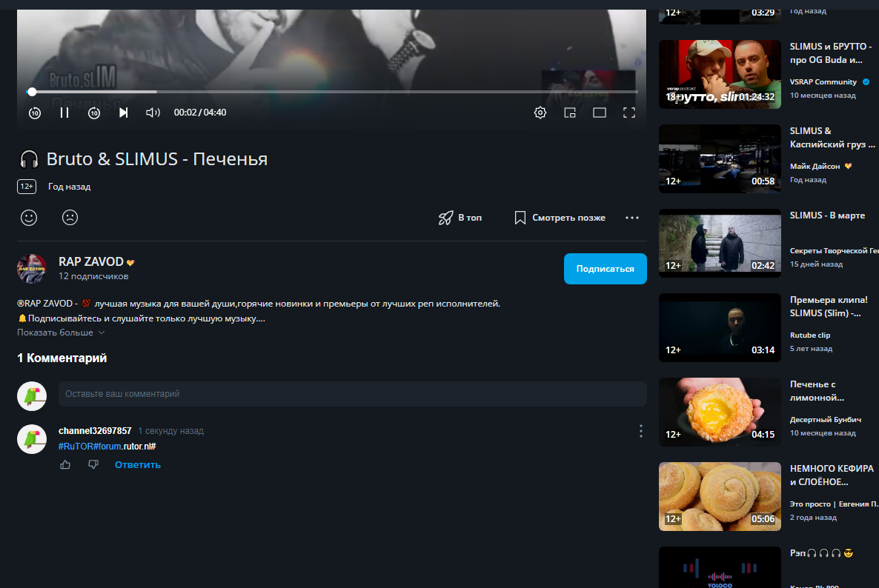Click the 12 подписчиков subscriber count
Screen dimensions: 879x588
coord(93,276)
